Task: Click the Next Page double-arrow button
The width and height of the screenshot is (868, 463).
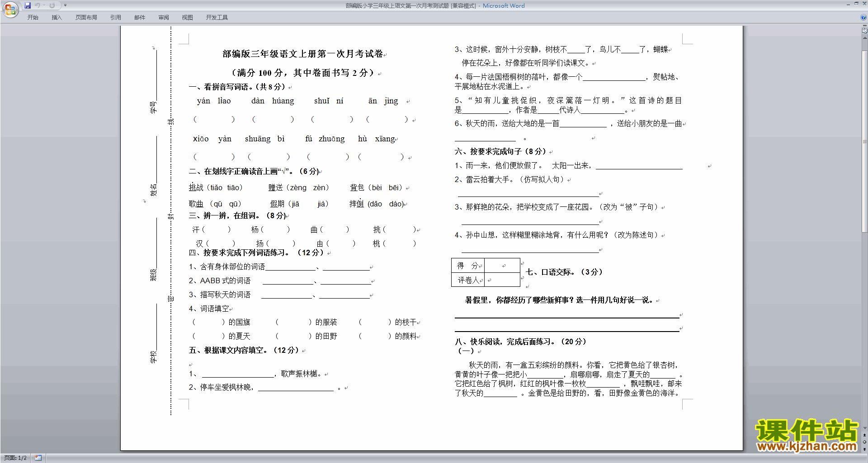Action: pyautogui.click(x=864, y=449)
